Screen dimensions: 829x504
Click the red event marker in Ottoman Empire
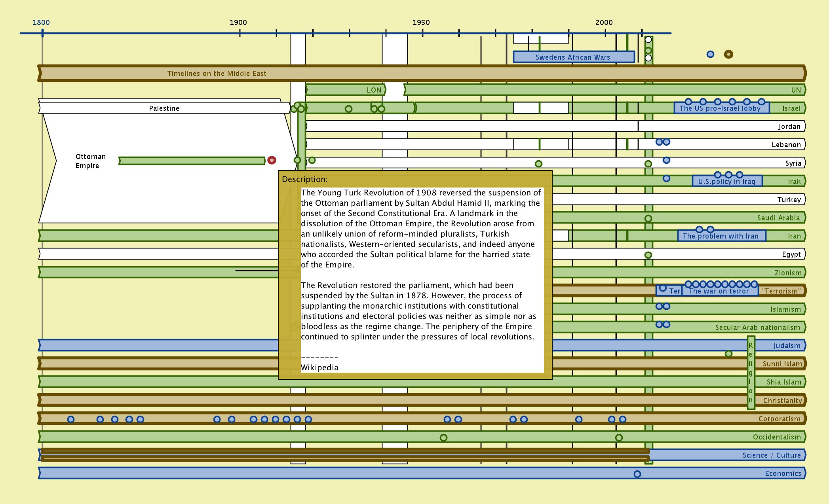272,160
